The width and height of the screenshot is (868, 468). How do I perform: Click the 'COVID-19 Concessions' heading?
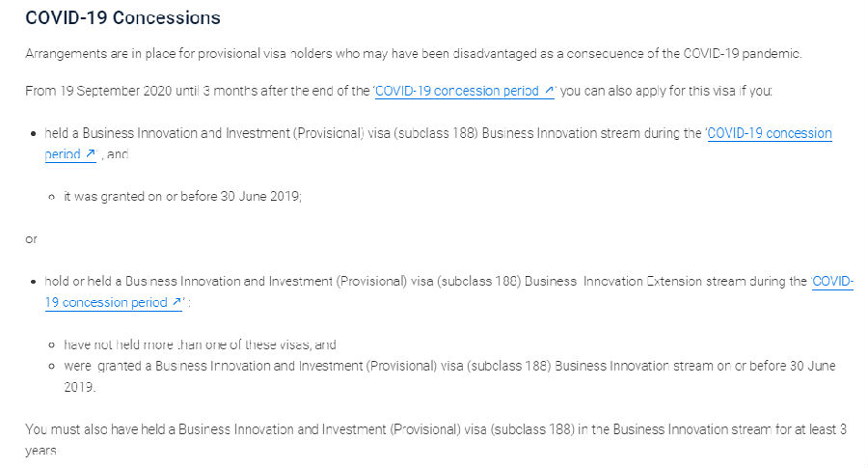point(122,17)
